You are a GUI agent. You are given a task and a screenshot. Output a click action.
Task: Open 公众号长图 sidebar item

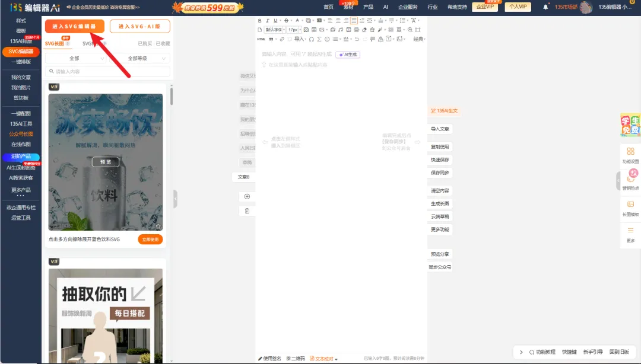(x=21, y=134)
